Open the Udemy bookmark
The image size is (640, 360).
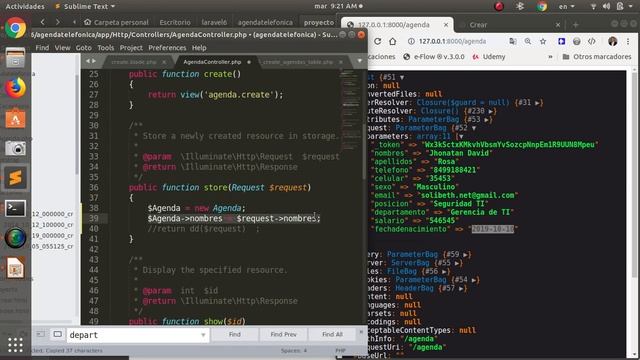coord(489,57)
